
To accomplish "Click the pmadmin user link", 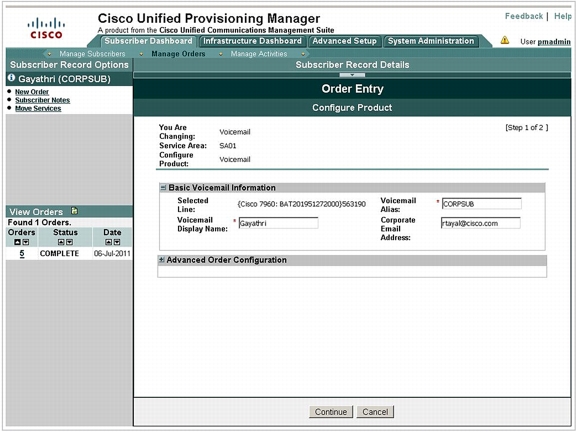I will pyautogui.click(x=554, y=42).
